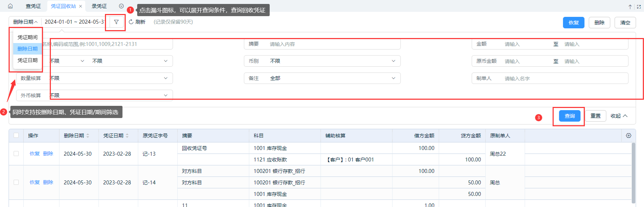Click the 清空 button
Viewport: 644px width, 207px height.
pyautogui.click(x=625, y=23)
